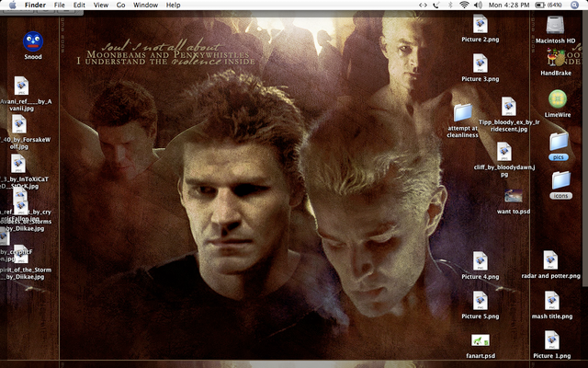The height and width of the screenshot is (368, 588).
Task: Select the radar and potter.png file icon
Action: (x=550, y=260)
